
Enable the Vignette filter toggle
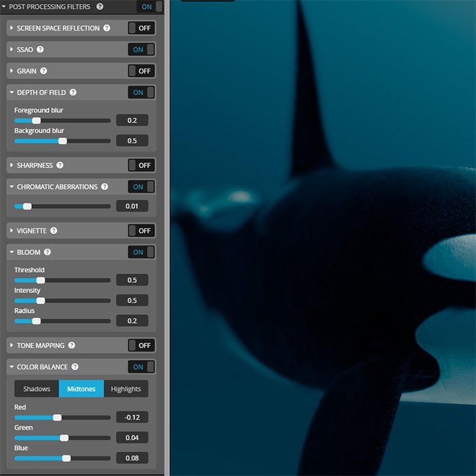click(141, 231)
